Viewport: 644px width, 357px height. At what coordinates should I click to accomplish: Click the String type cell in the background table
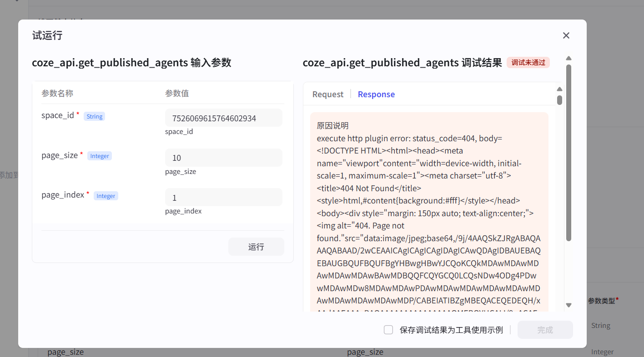[x=601, y=326]
